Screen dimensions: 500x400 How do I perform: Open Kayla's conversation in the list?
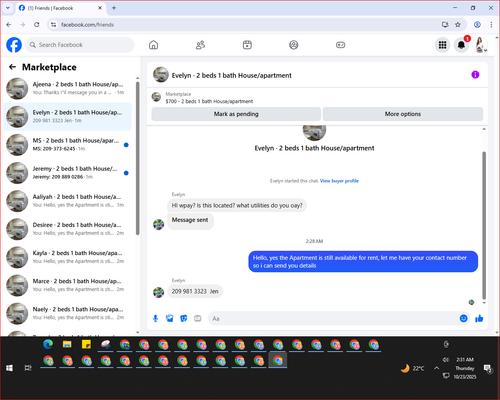click(68, 257)
